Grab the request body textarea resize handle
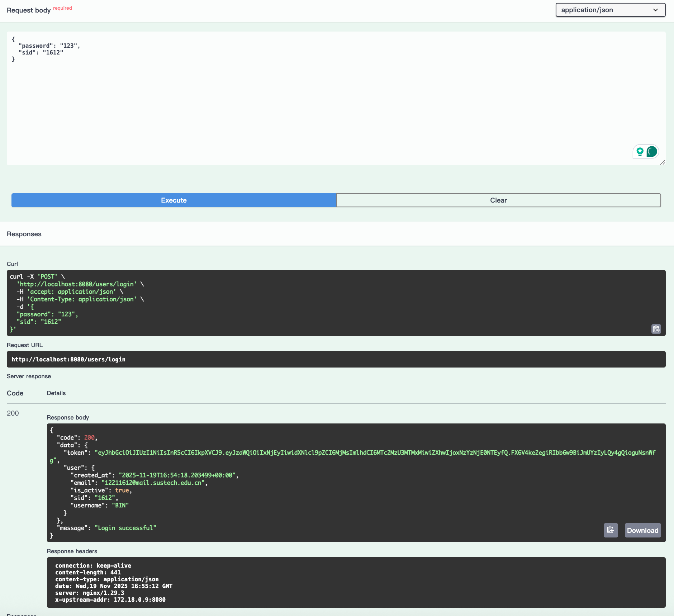674x616 pixels. click(663, 162)
